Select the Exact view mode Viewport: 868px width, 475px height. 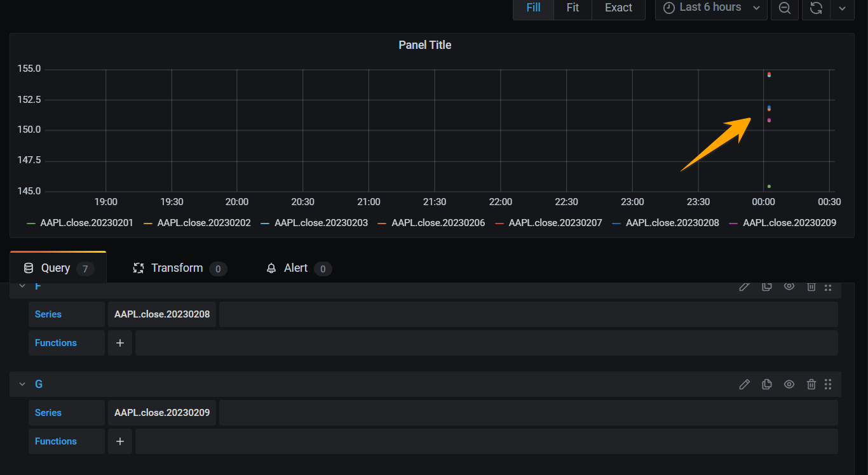coord(618,8)
